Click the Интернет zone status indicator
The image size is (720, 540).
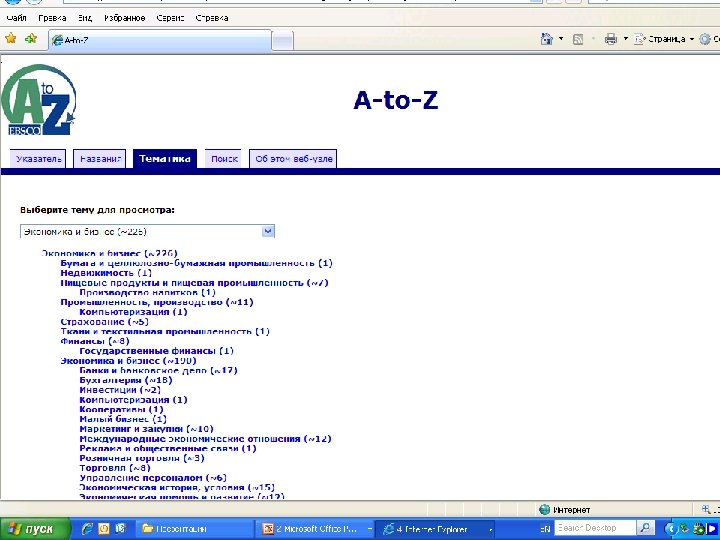565,509
